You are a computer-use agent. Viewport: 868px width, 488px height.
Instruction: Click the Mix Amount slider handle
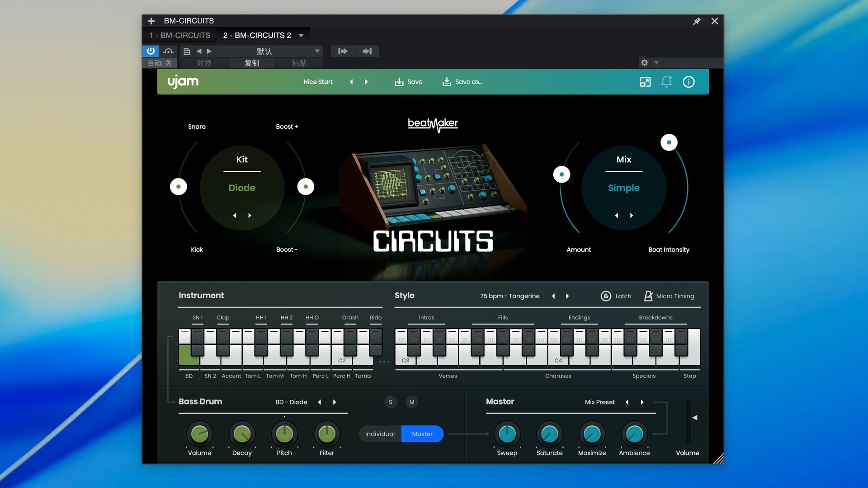(561, 174)
